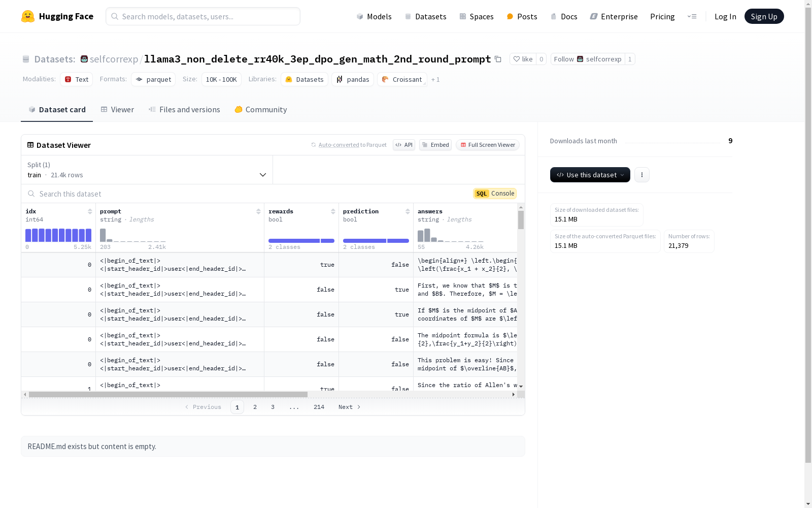Open Spaces from the top navigation
The height and width of the screenshot is (508, 812).
click(476, 16)
